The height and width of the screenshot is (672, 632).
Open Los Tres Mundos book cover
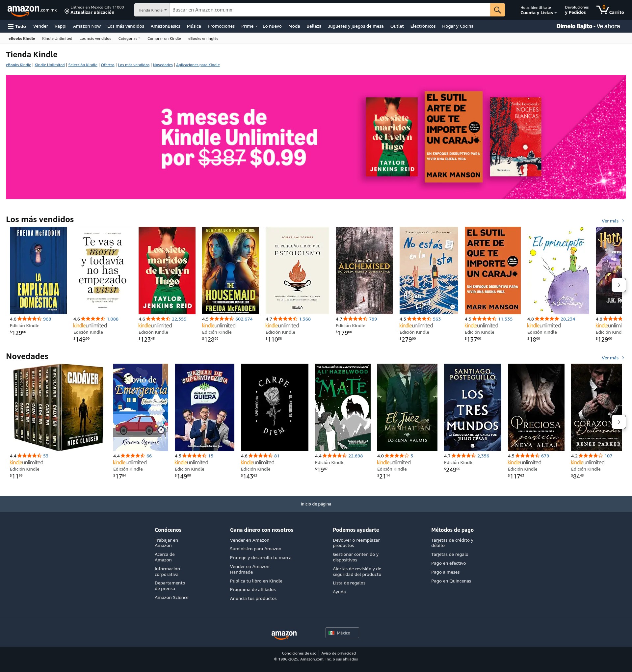(x=472, y=407)
